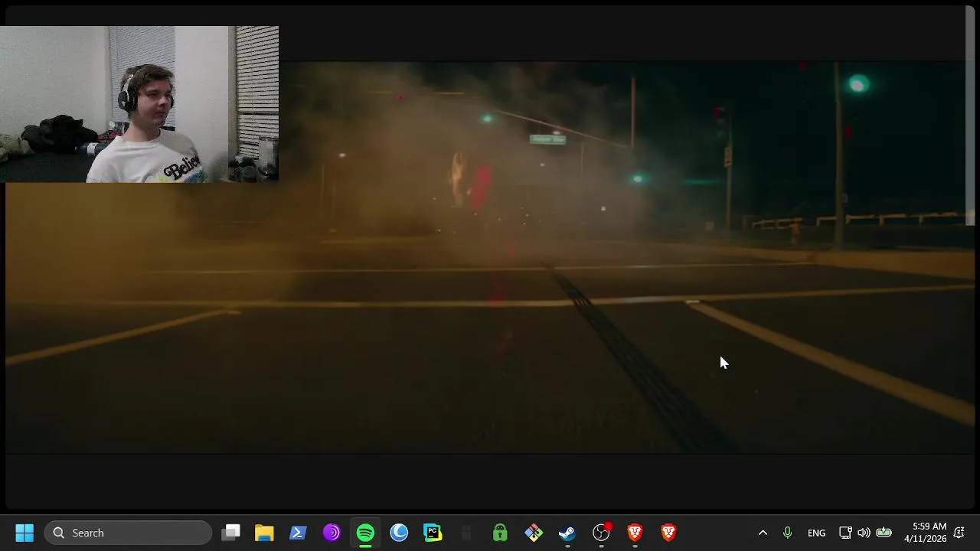This screenshot has height=551, width=980.
Task: Open the last Brave icon in taskbar
Action: pyautogui.click(x=668, y=533)
